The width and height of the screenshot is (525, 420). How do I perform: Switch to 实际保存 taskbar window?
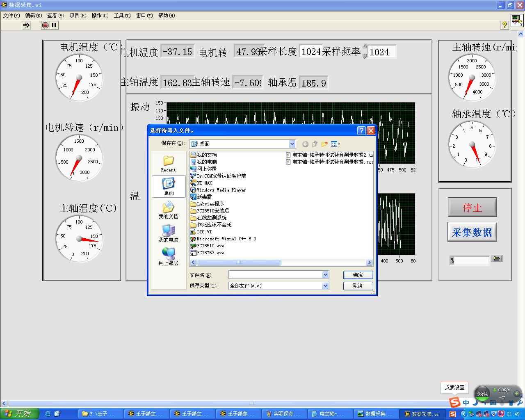point(284,414)
